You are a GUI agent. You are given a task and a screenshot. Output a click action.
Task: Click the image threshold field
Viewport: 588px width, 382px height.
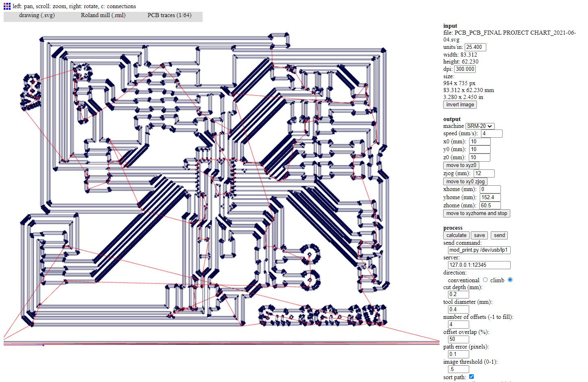click(x=459, y=369)
